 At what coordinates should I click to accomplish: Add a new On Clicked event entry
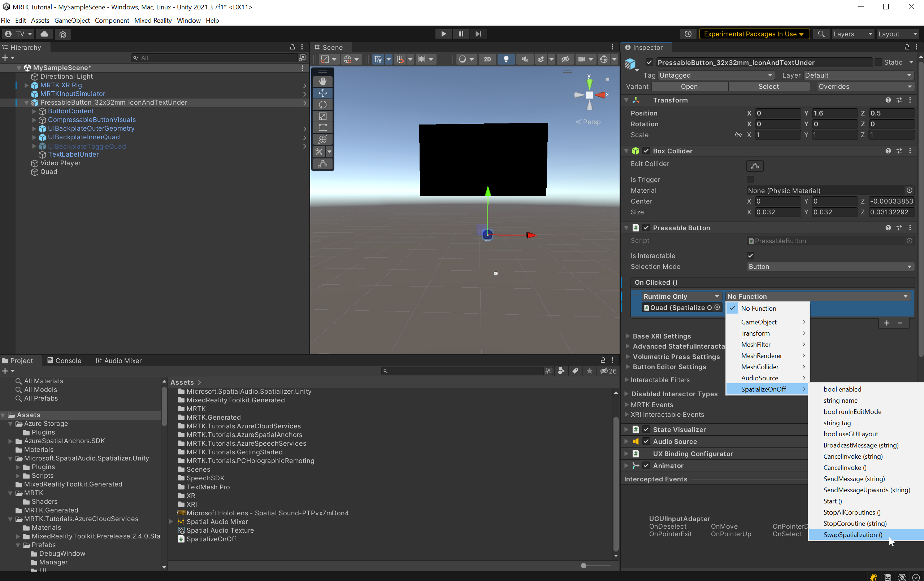(x=886, y=323)
